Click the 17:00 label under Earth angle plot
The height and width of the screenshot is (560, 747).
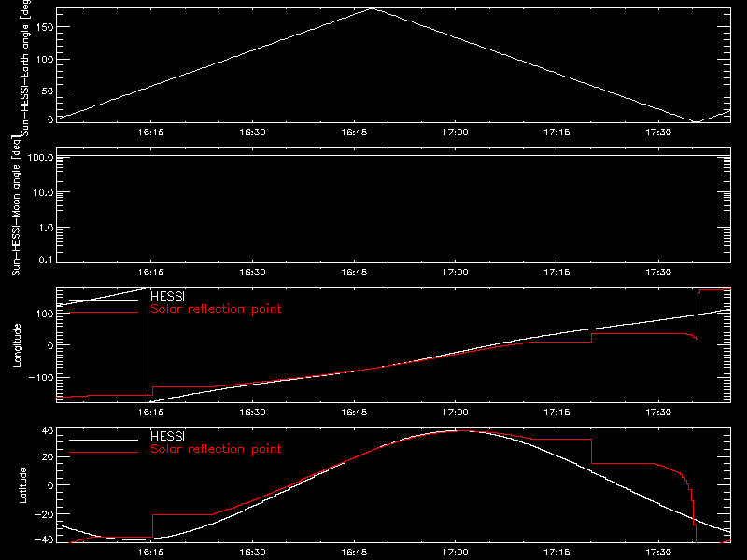tap(455, 133)
